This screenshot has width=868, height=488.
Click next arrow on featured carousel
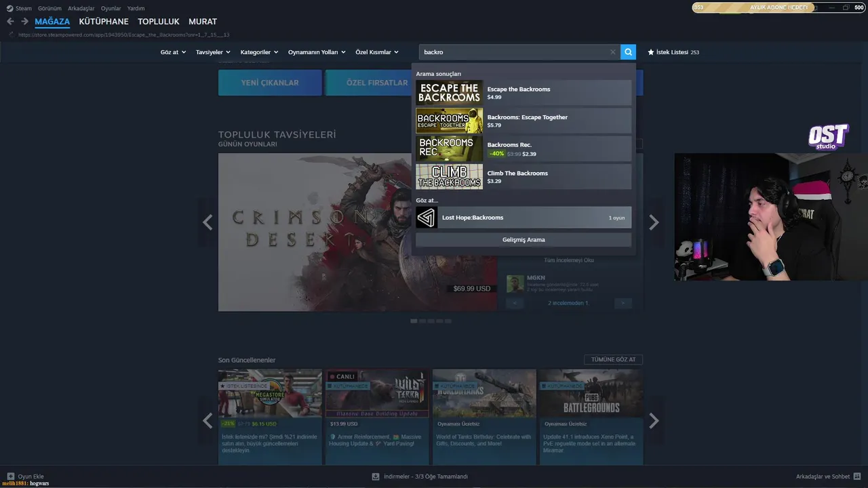pos(654,222)
